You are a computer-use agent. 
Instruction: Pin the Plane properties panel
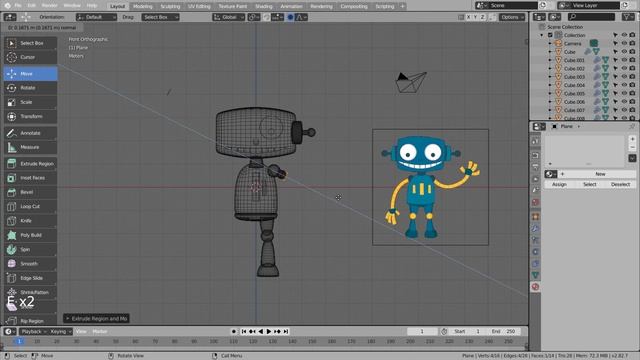[x=632, y=127]
